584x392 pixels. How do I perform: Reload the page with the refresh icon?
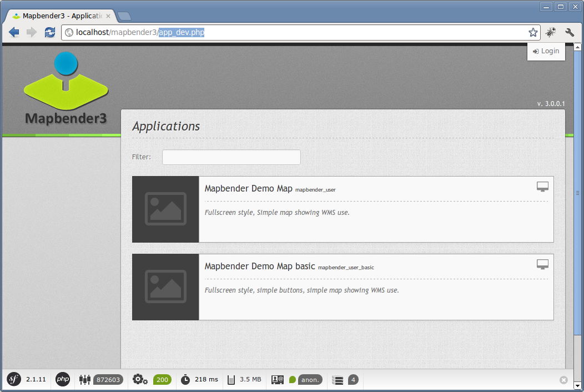coord(50,32)
